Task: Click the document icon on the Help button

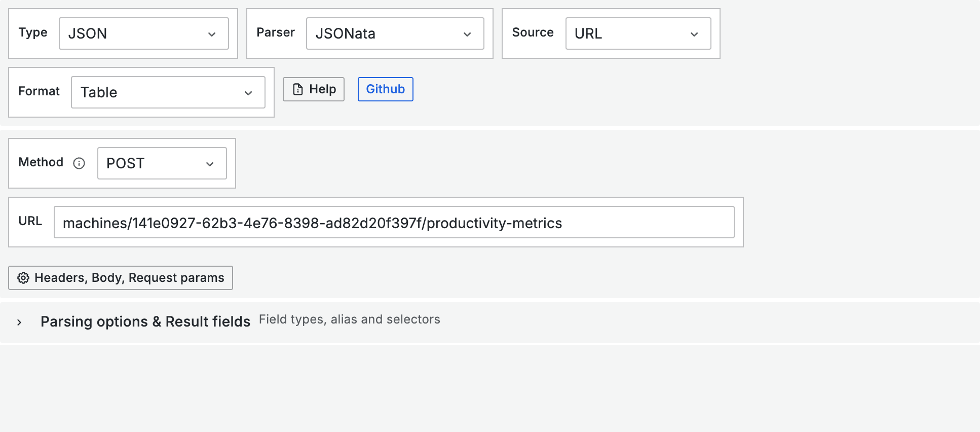Action: [x=298, y=89]
